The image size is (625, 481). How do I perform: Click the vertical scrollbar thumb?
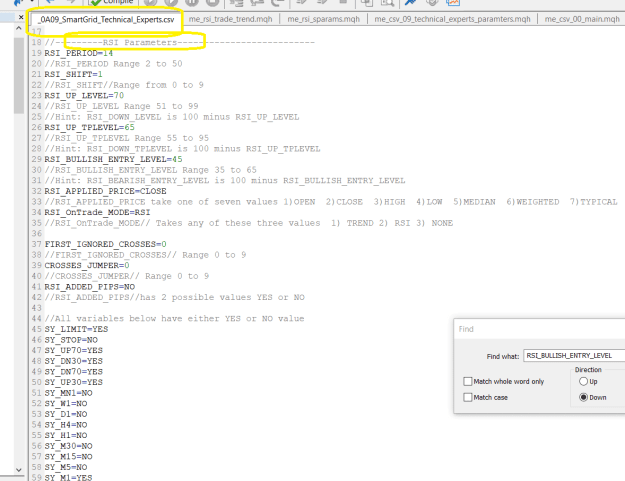[19, 76]
